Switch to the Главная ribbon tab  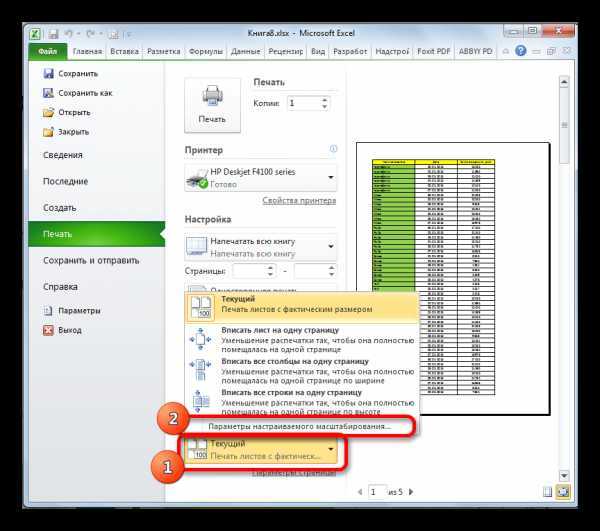click(x=88, y=51)
